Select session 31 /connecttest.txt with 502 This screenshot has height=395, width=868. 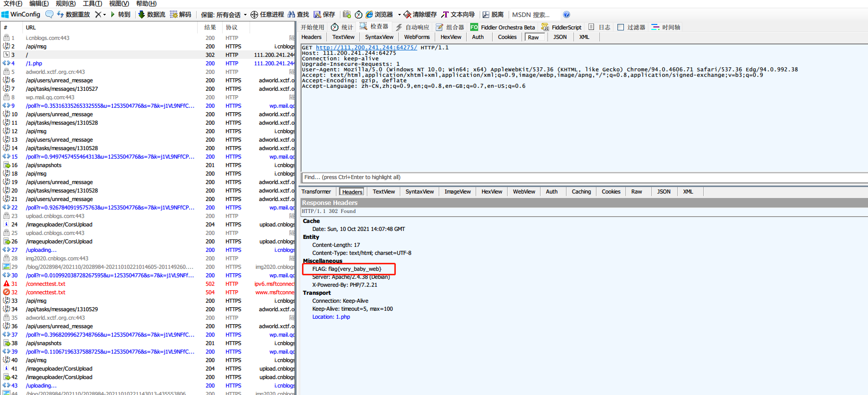tap(148, 284)
